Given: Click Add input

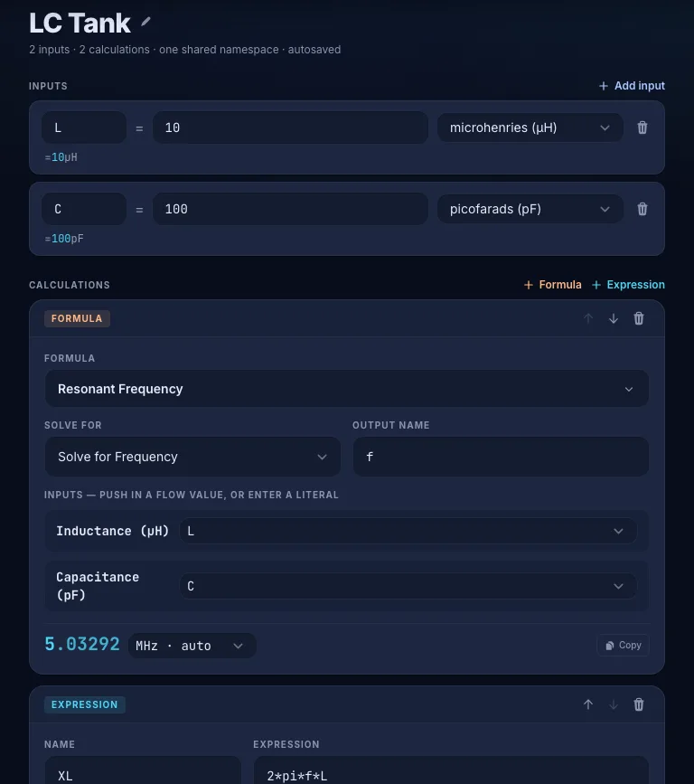Looking at the screenshot, I should click(632, 86).
